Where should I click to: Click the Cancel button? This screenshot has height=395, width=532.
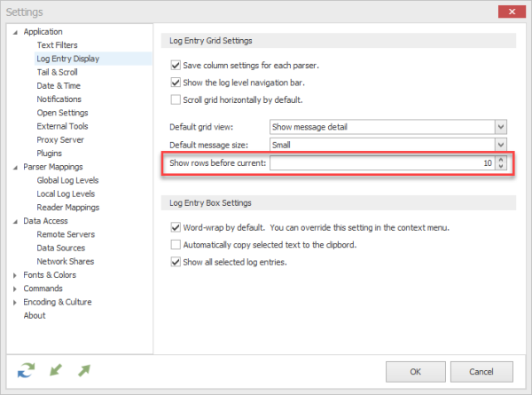(x=481, y=372)
